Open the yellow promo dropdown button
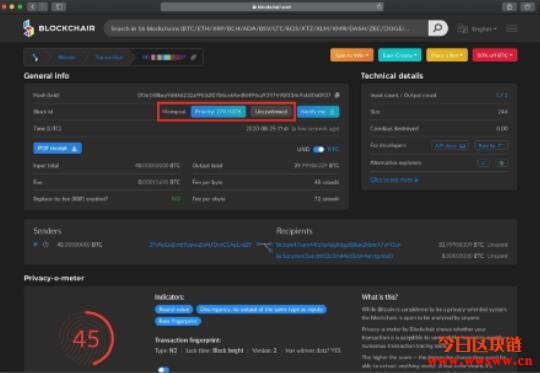Screen dimensions: 540x373 (x=447, y=55)
